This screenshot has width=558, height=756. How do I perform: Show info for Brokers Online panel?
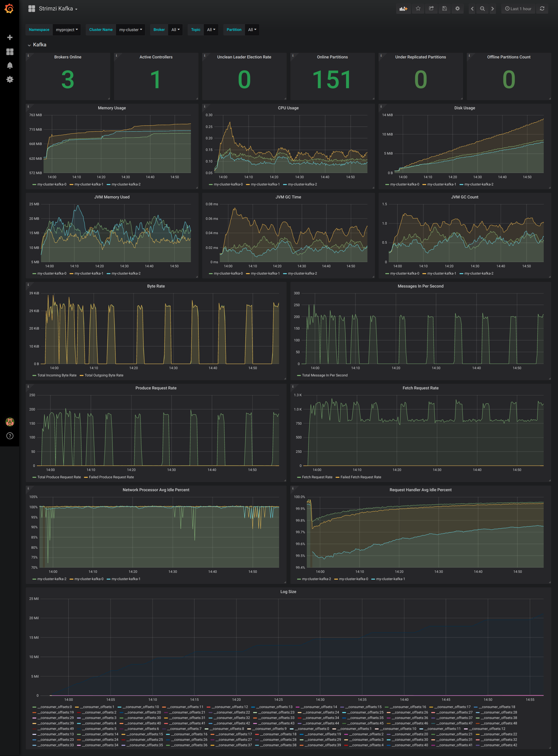pos(28,55)
